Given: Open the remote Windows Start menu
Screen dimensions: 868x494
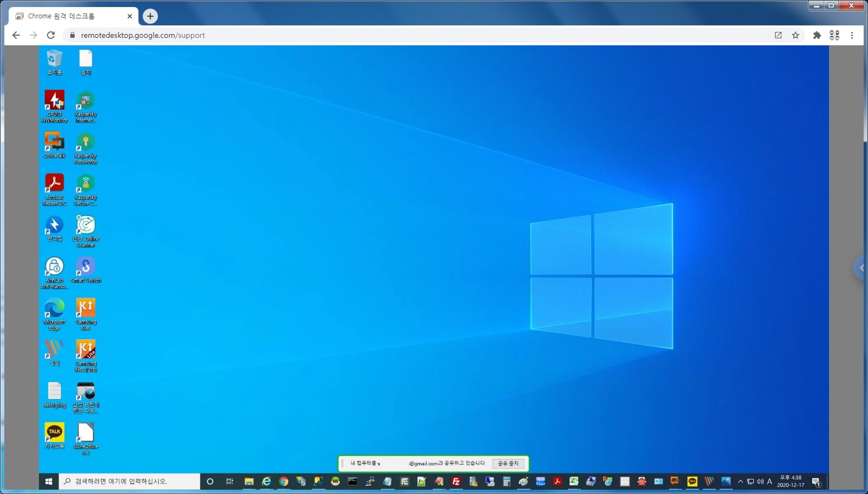Looking at the screenshot, I should coord(49,482).
